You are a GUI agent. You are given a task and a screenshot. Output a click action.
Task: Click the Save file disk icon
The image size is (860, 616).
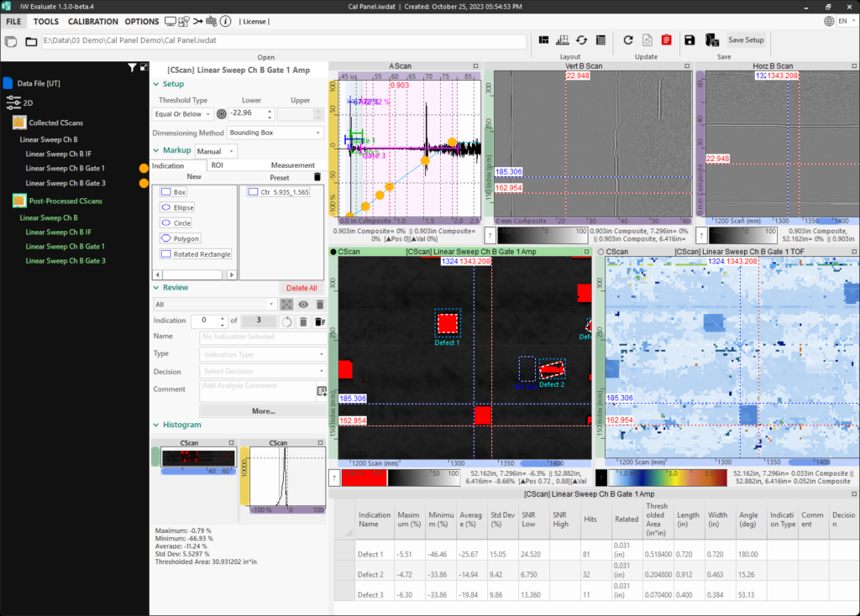coord(690,40)
